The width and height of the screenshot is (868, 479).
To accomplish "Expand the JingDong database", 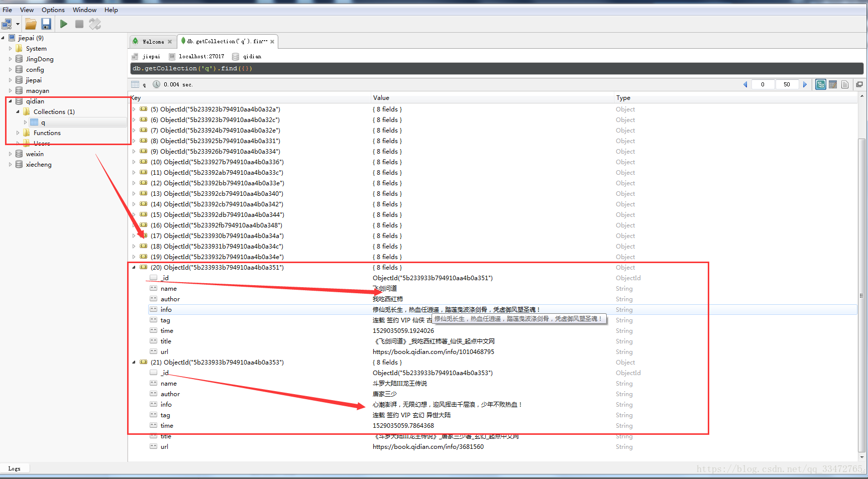I will 10,59.
